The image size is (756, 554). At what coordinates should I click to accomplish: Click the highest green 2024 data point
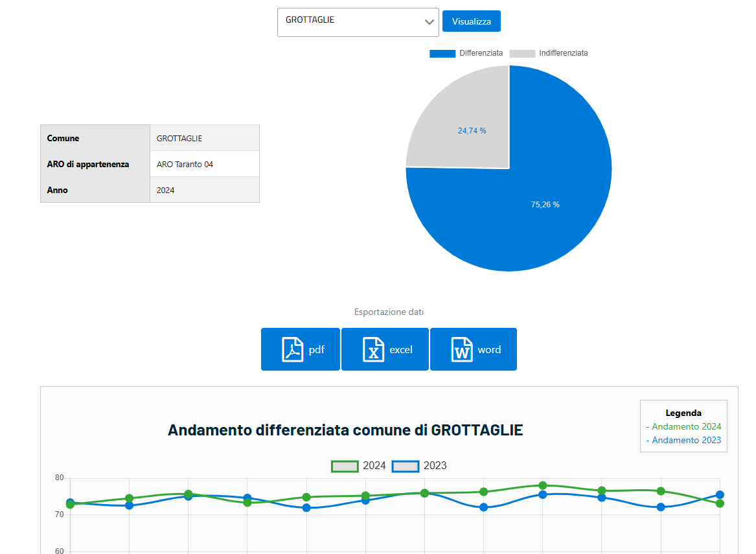click(x=543, y=485)
